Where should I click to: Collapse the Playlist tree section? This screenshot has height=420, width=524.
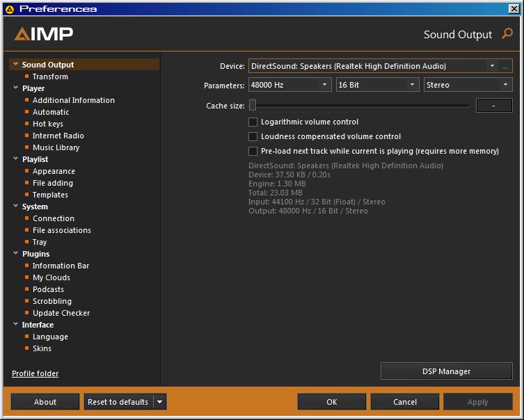(15, 159)
